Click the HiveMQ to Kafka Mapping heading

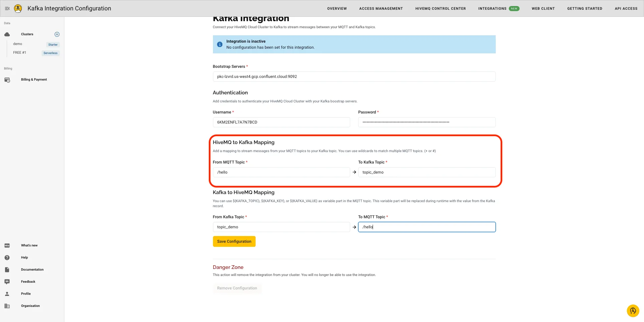[x=244, y=142]
